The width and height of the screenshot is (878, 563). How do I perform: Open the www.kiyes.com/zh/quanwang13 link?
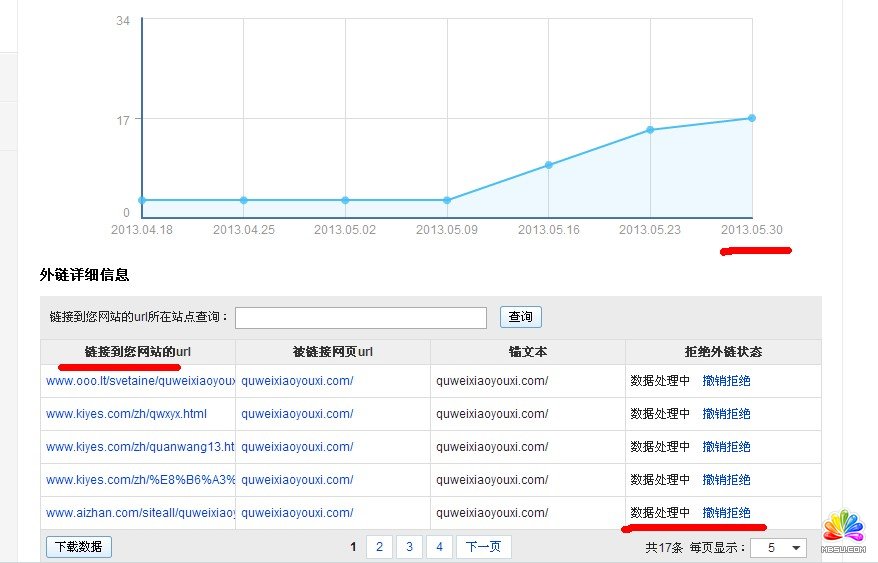pyautogui.click(x=140, y=447)
